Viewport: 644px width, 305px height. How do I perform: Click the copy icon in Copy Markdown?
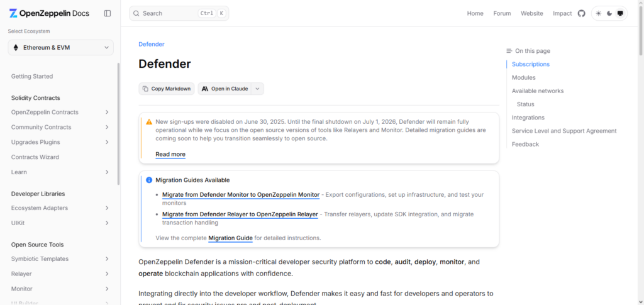click(x=145, y=89)
